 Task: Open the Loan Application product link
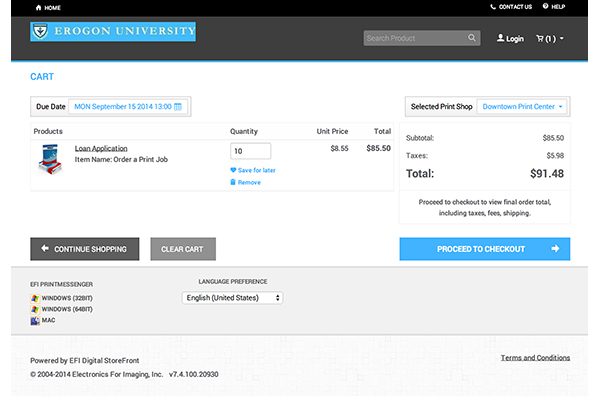click(101, 148)
